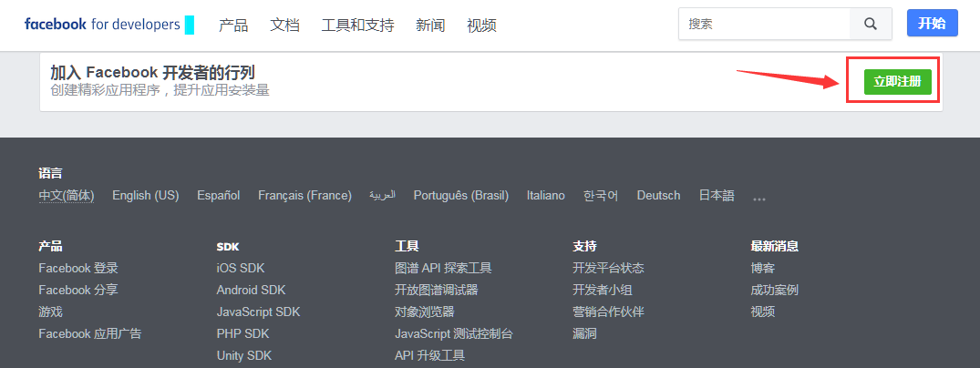Screen dimensions: 980x368
Task: Open the facebook for developers logo
Action: point(102,25)
